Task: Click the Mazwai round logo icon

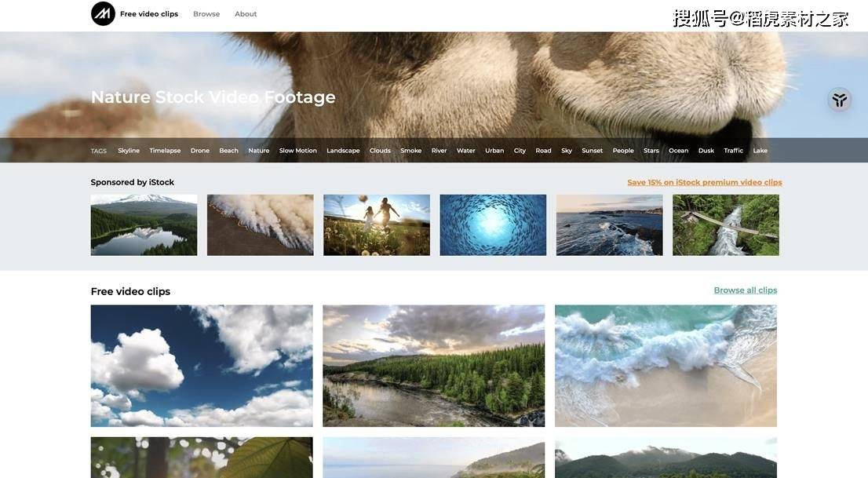Action: [103, 14]
